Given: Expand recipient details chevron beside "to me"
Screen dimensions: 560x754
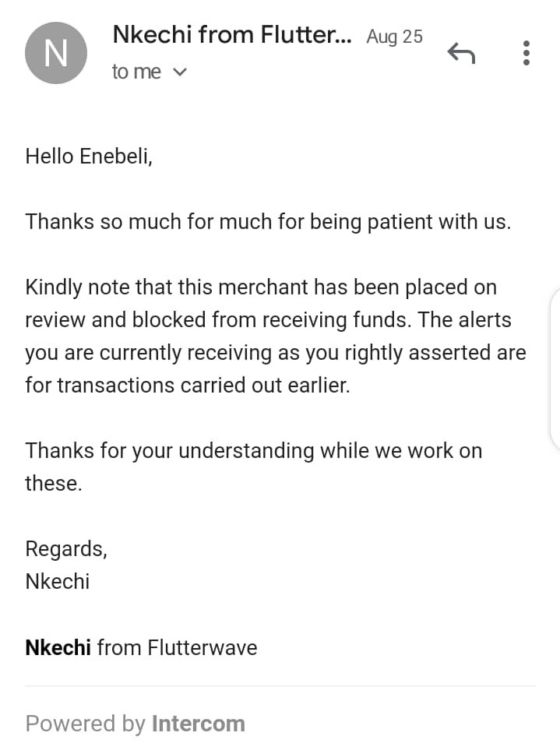Looking at the screenshot, I should click(x=179, y=72).
